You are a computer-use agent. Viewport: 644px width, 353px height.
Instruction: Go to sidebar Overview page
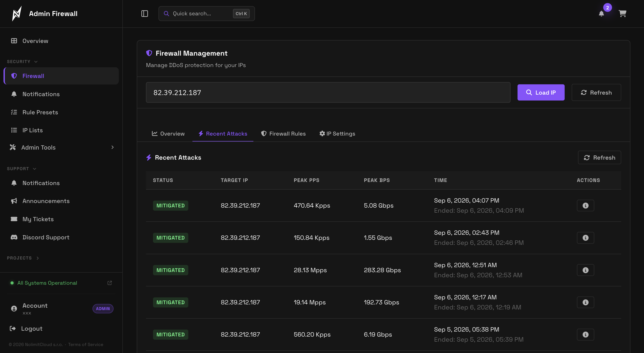click(61, 41)
